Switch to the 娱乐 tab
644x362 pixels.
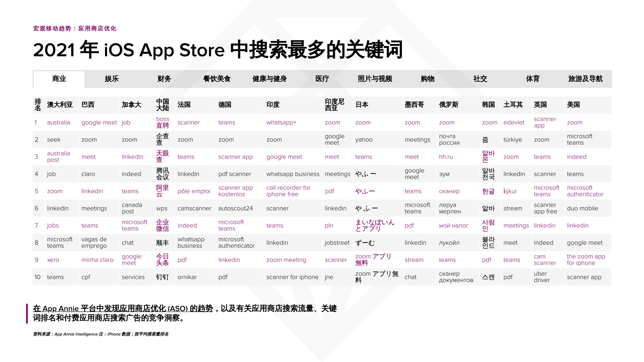click(x=112, y=79)
